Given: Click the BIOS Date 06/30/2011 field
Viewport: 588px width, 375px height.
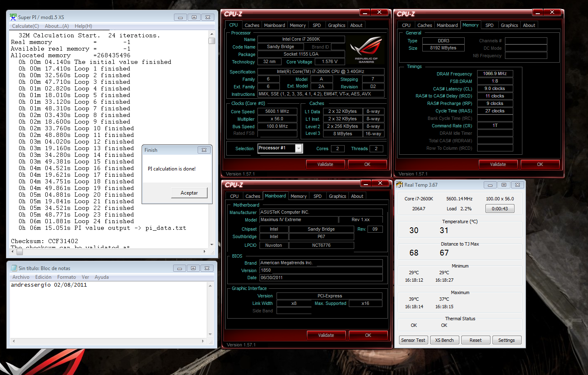Looking at the screenshot, I should pyautogui.click(x=321, y=278).
